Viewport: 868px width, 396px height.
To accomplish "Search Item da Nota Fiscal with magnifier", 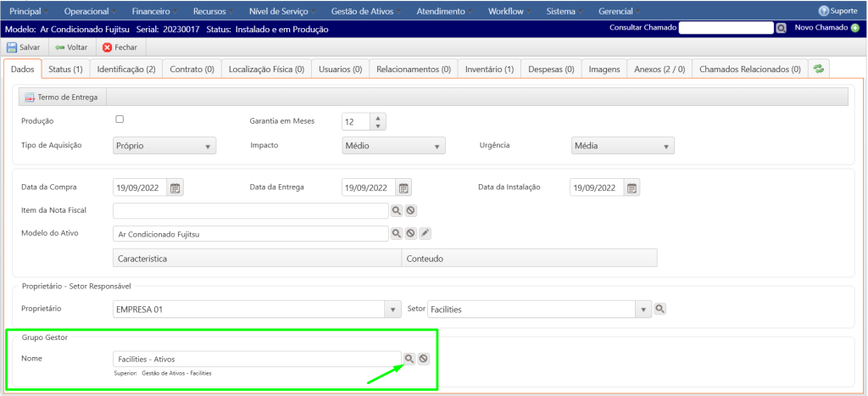I will tap(396, 210).
